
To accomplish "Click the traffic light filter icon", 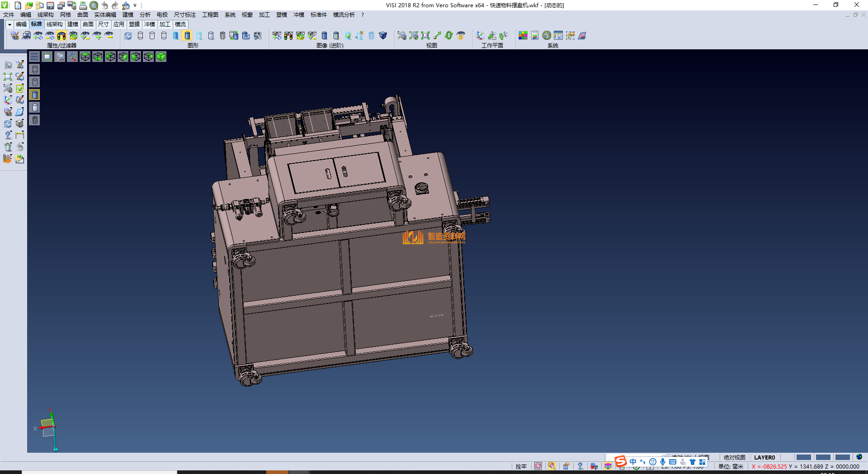I will pos(61,36).
